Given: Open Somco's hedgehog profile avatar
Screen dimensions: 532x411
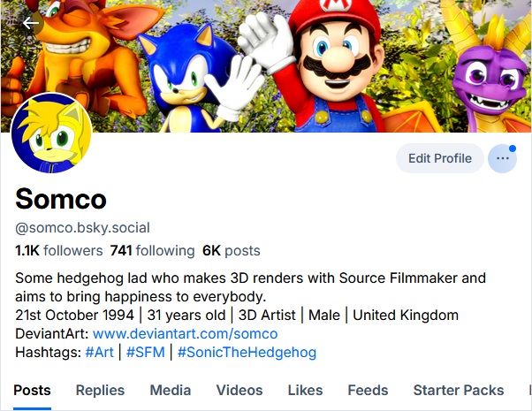Looking at the screenshot, I should tap(51, 133).
